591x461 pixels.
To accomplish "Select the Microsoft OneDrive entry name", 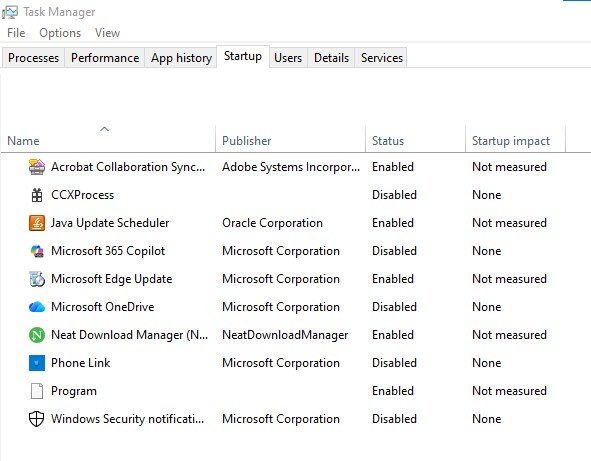I will pos(103,307).
